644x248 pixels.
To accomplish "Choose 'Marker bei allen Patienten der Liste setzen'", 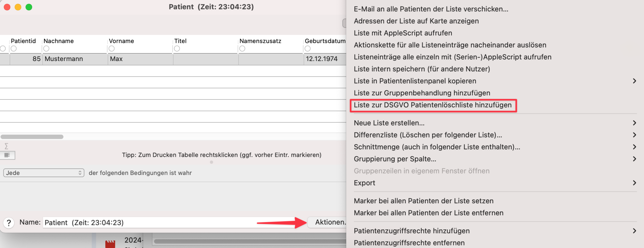I will pyautogui.click(x=424, y=201).
